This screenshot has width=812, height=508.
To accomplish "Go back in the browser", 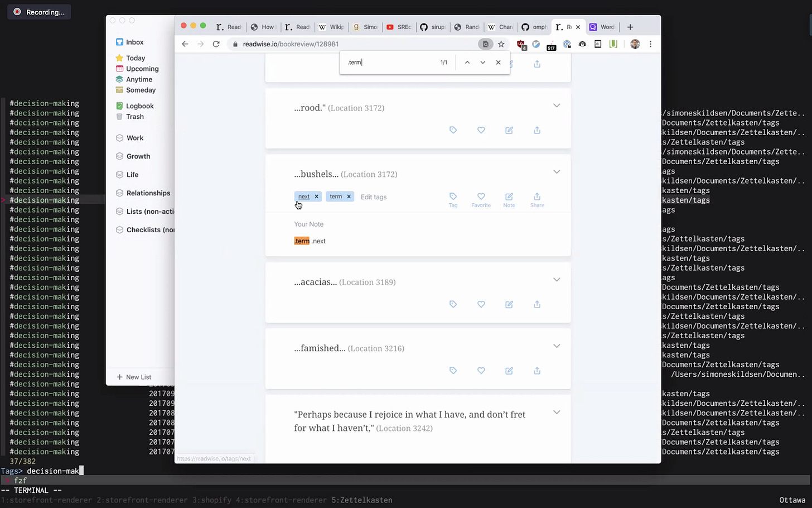I will point(185,44).
